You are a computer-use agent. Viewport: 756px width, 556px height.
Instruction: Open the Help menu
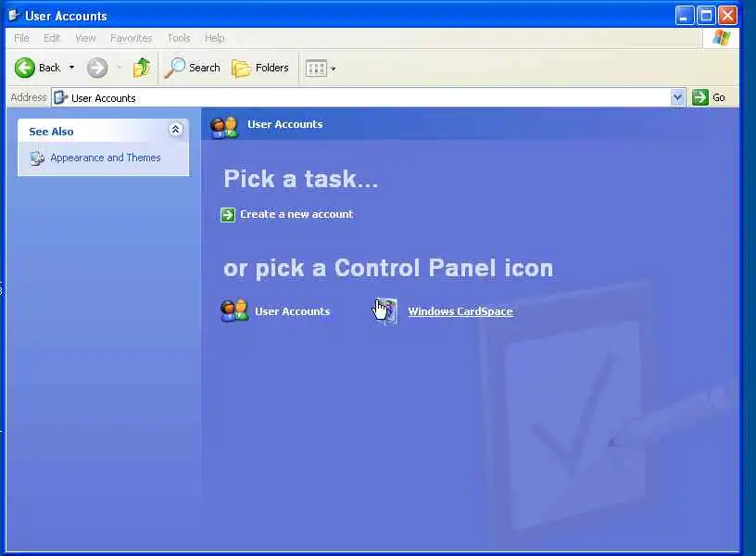(215, 38)
